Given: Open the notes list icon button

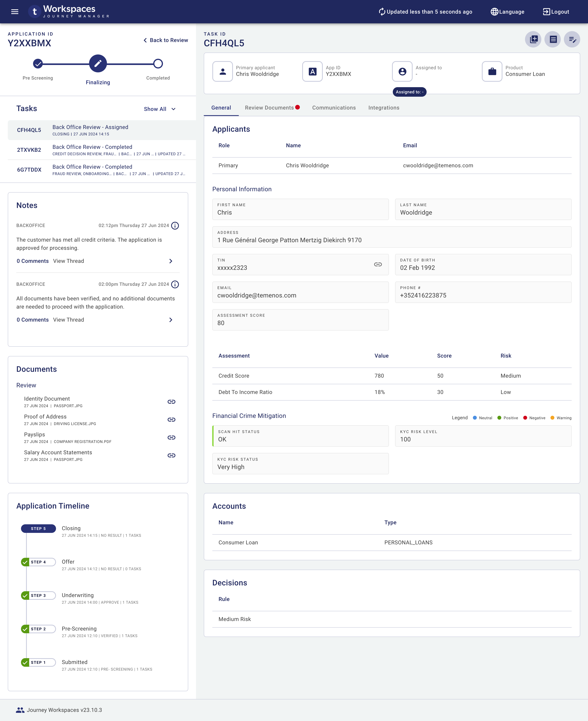Looking at the screenshot, I should click(x=553, y=40).
